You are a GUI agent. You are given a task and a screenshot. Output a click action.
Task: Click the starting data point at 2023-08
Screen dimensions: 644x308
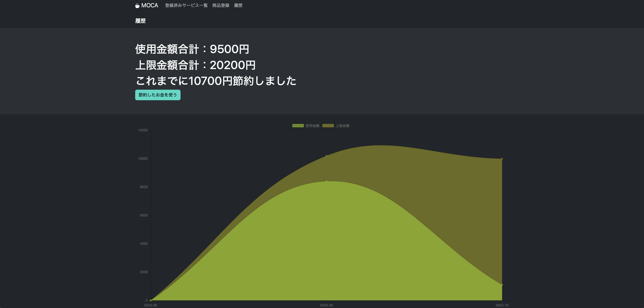[x=151, y=300]
